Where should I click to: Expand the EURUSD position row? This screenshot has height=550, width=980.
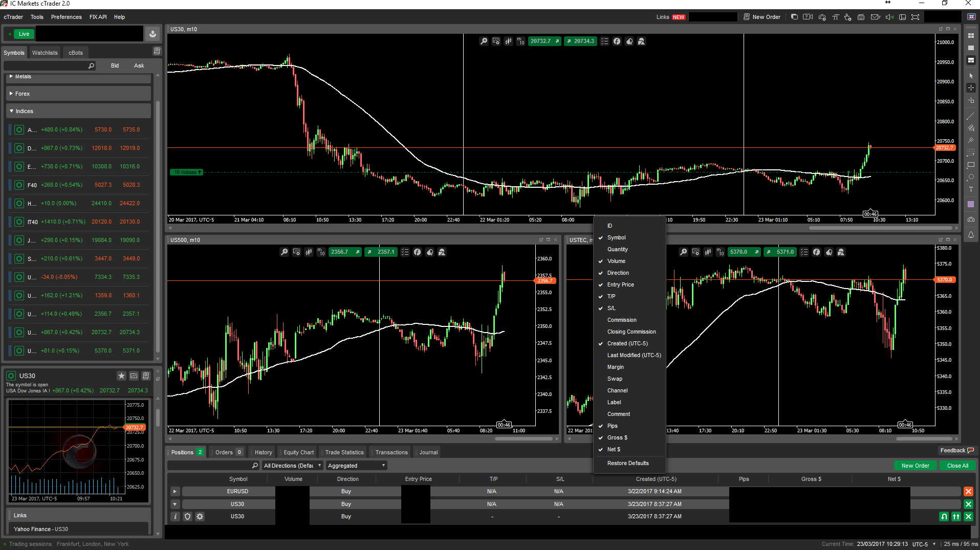[x=175, y=492]
